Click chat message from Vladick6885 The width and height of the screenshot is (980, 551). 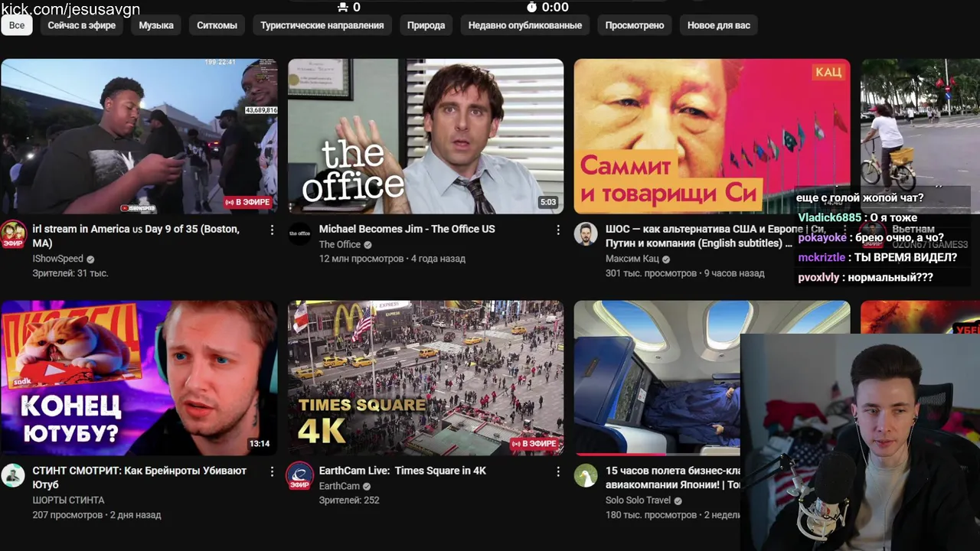857,218
